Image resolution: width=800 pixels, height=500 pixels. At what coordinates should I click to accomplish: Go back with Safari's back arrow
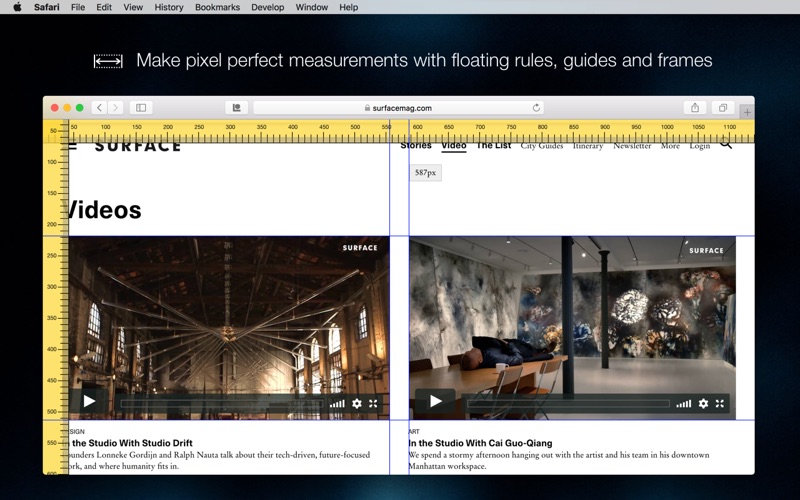tap(99, 108)
